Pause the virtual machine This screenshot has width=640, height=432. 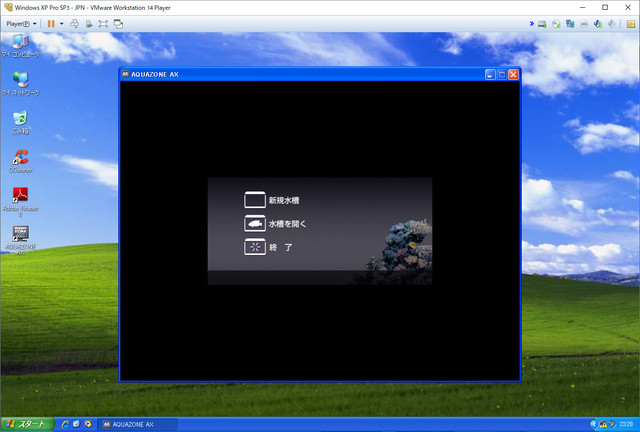(x=51, y=24)
